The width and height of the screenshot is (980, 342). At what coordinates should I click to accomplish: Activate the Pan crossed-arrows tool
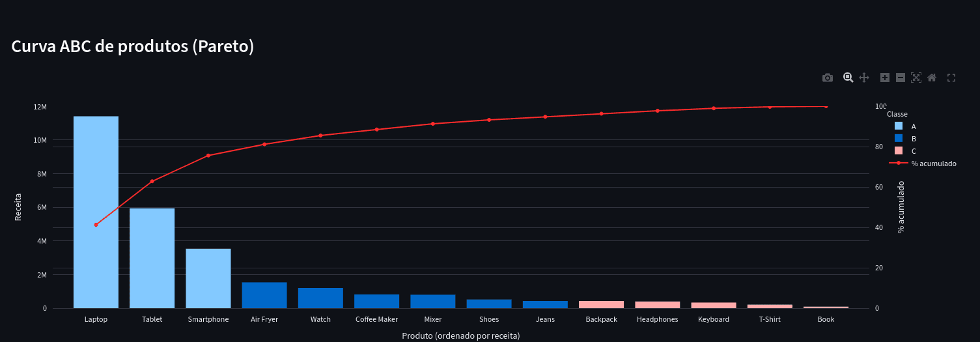click(x=864, y=78)
